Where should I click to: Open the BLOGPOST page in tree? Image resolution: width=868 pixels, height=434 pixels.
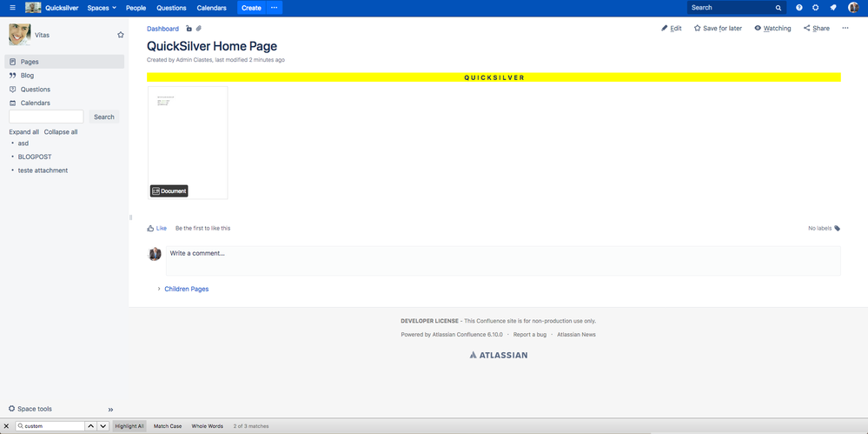coord(35,157)
